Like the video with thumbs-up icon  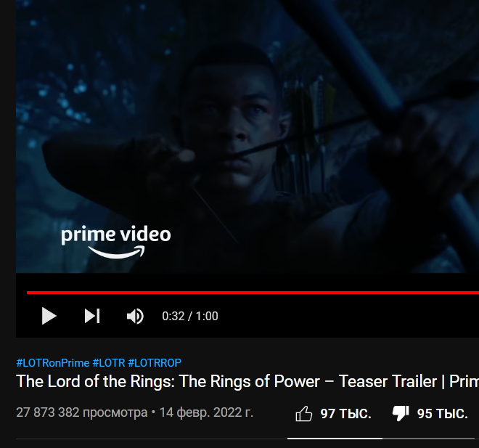[303, 414]
